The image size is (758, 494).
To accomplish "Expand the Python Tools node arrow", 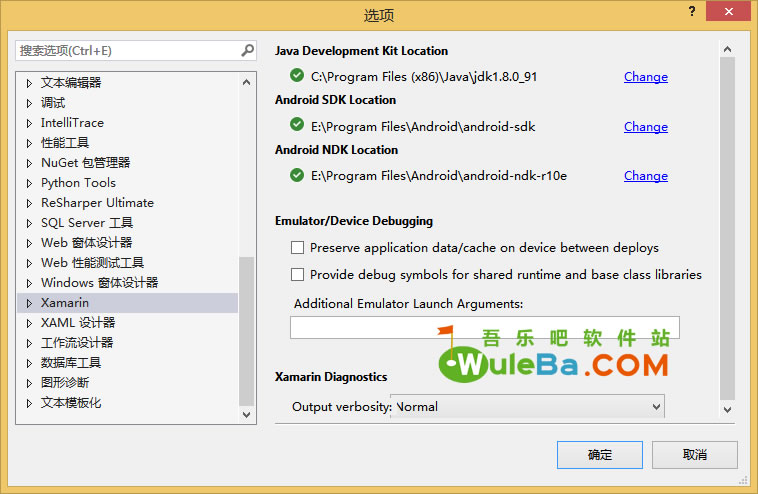I will (x=29, y=183).
